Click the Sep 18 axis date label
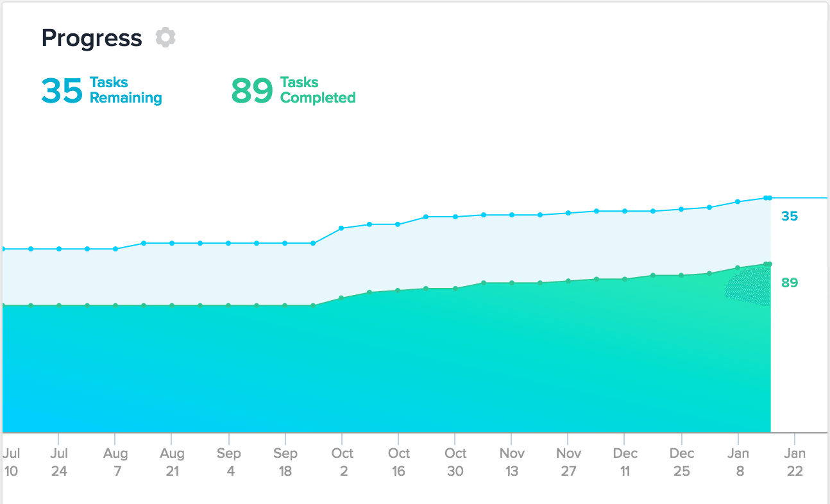This screenshot has width=830, height=504. pos(285,462)
